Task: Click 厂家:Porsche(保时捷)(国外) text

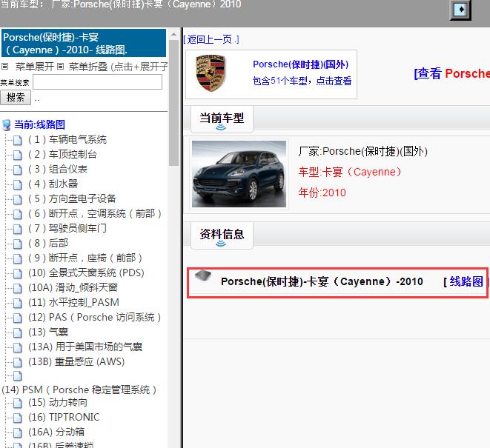Action: pos(362,151)
